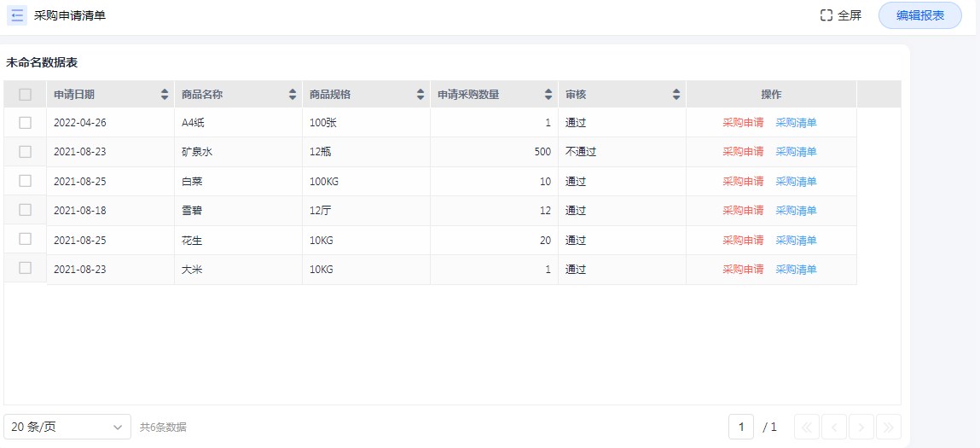Open 采购申请 link for 白菜 row

point(743,182)
